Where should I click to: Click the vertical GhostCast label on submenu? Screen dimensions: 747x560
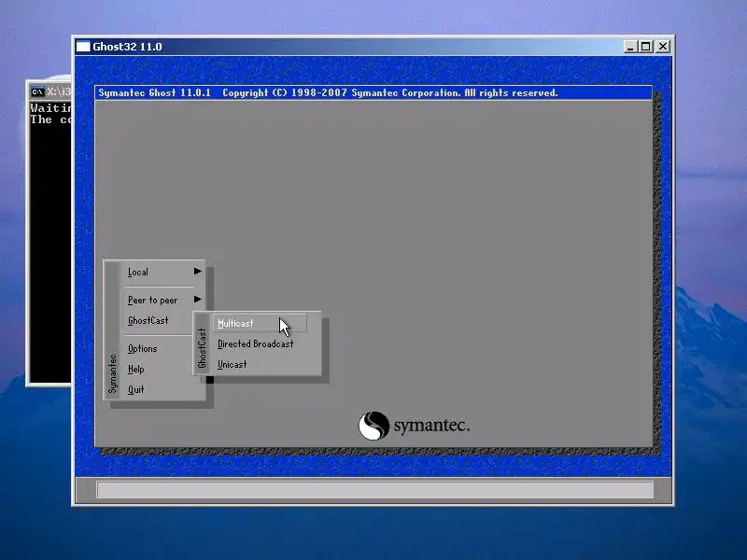[x=202, y=348]
